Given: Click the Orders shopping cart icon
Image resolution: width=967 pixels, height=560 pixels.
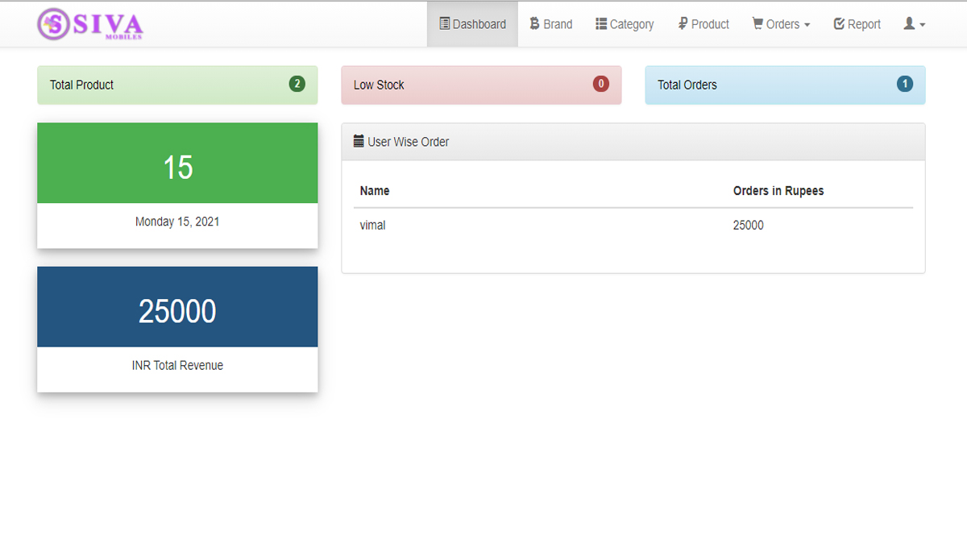Looking at the screenshot, I should 757,24.
